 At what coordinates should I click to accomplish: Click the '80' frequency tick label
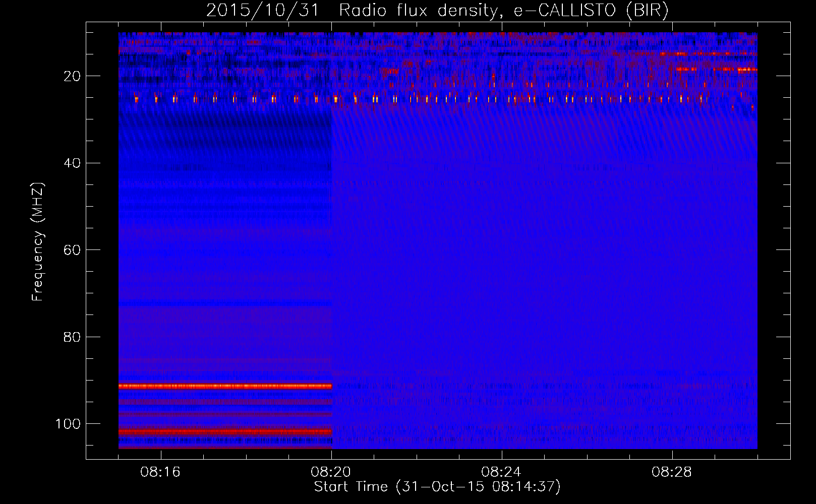[72, 337]
